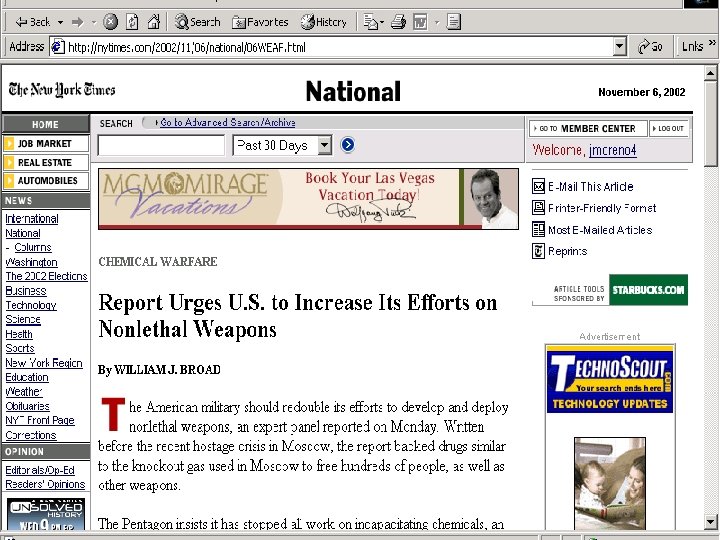
Task: Open the Education section link
Action: (27, 377)
